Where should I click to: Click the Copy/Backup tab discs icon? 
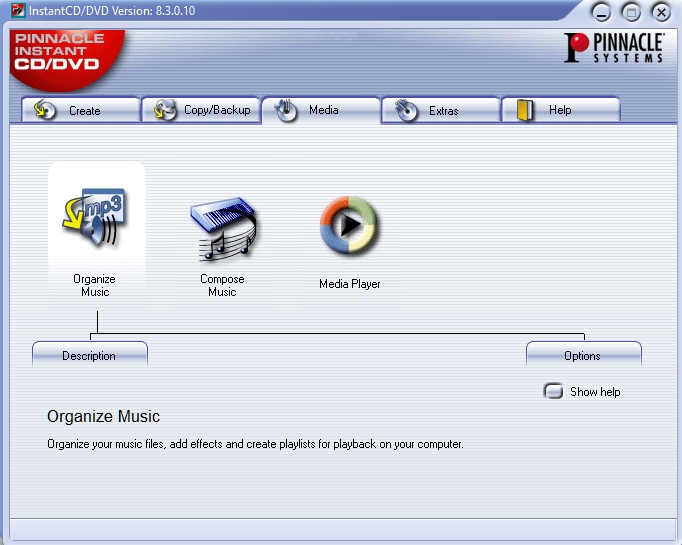pyautogui.click(x=165, y=110)
